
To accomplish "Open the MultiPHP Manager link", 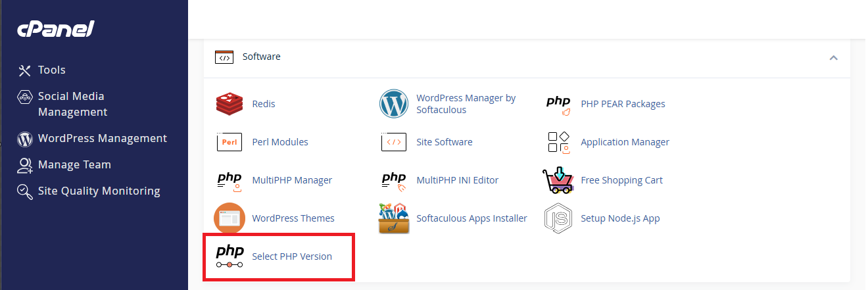I will pos(292,180).
